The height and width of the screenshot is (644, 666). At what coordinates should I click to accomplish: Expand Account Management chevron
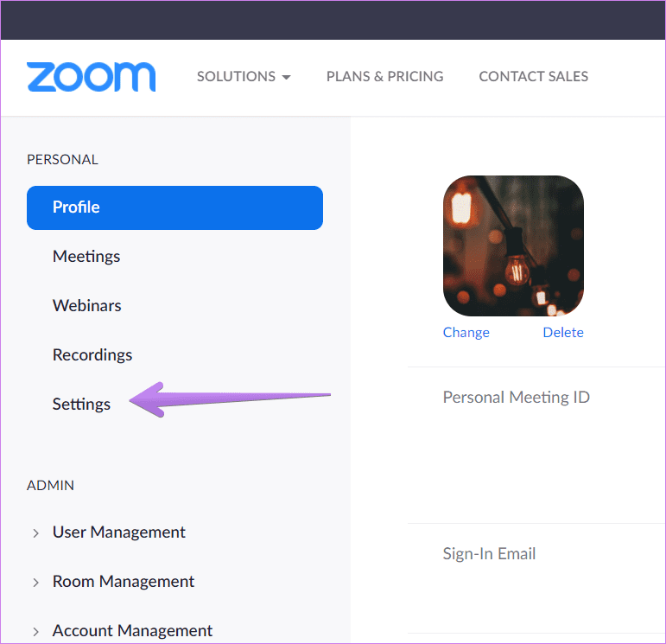[x=35, y=632]
